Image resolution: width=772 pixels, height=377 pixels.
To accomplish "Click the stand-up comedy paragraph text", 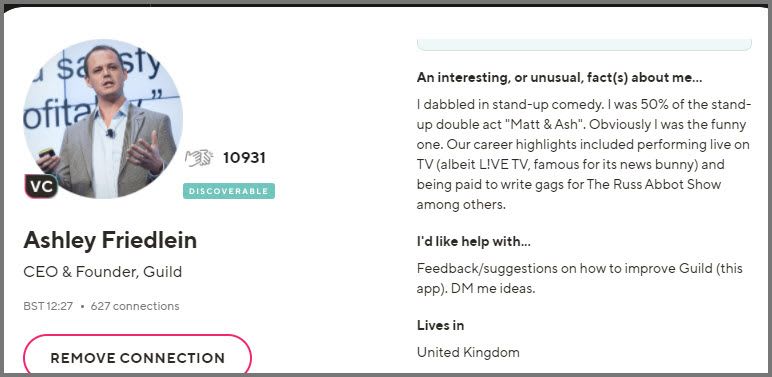I will (x=584, y=155).
